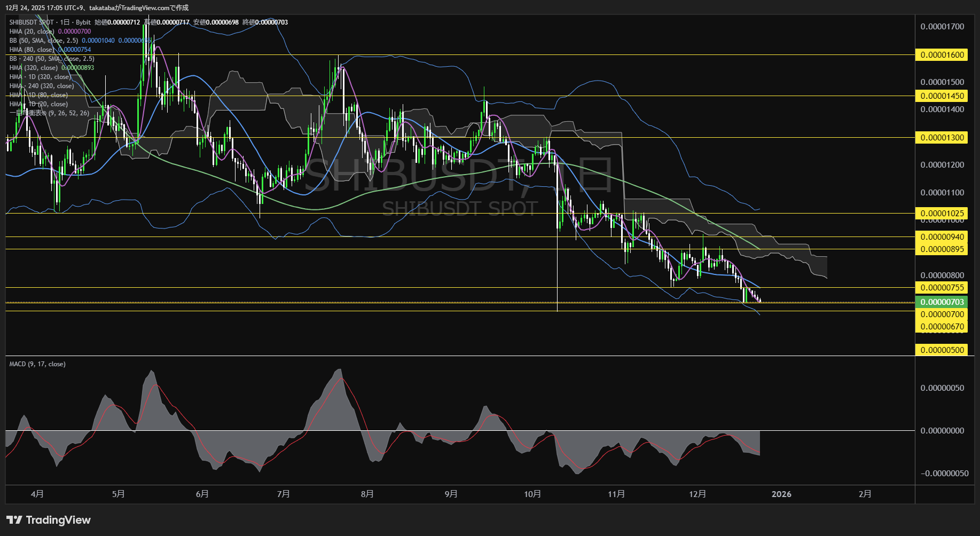This screenshot has width=980, height=536.
Task: Select the yellow 0.00001600 price line label
Action: [x=942, y=55]
